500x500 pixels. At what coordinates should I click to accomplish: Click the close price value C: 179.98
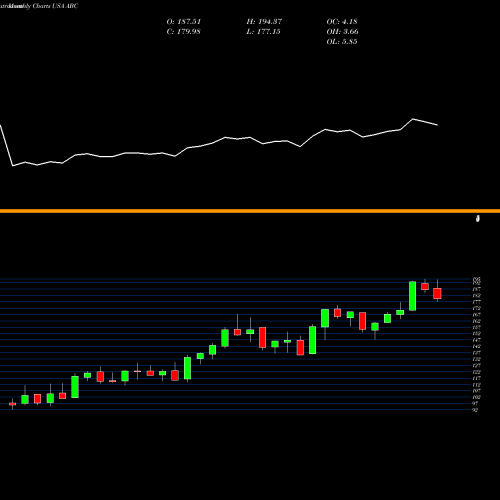183,32
